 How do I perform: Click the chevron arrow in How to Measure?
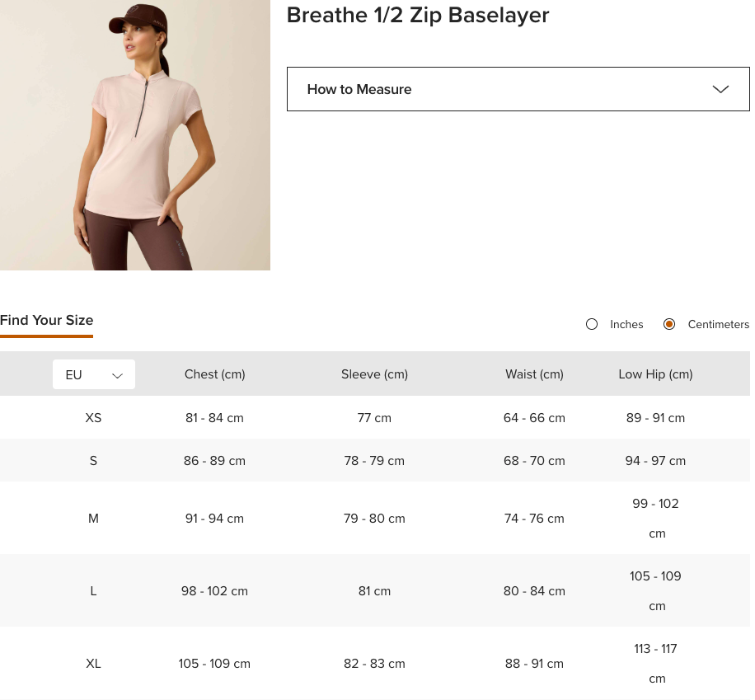(720, 89)
